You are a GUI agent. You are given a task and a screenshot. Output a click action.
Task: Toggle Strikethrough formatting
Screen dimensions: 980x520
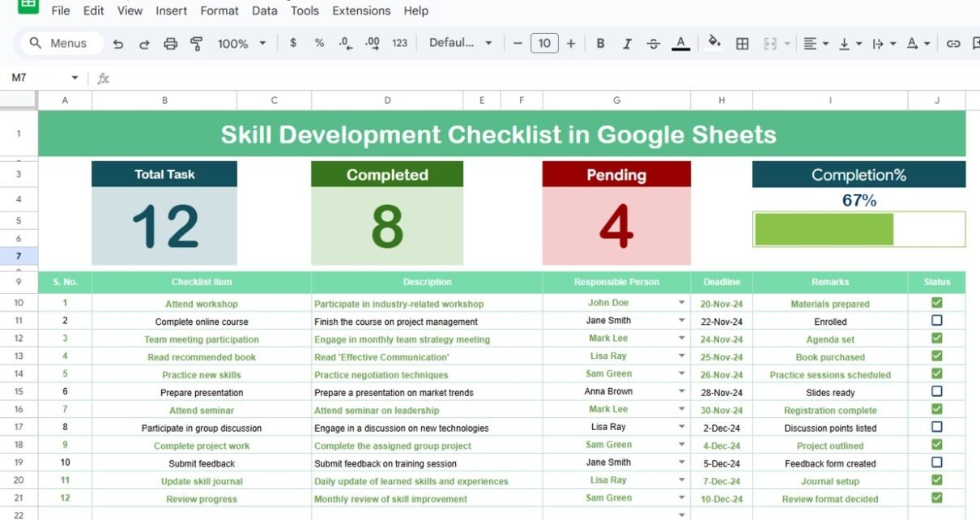click(x=654, y=44)
